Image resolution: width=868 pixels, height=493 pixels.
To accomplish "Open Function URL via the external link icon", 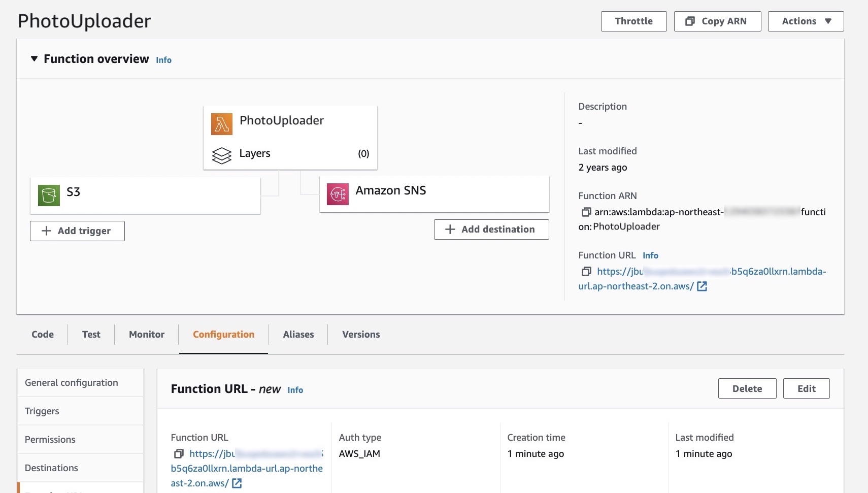I will (x=702, y=286).
